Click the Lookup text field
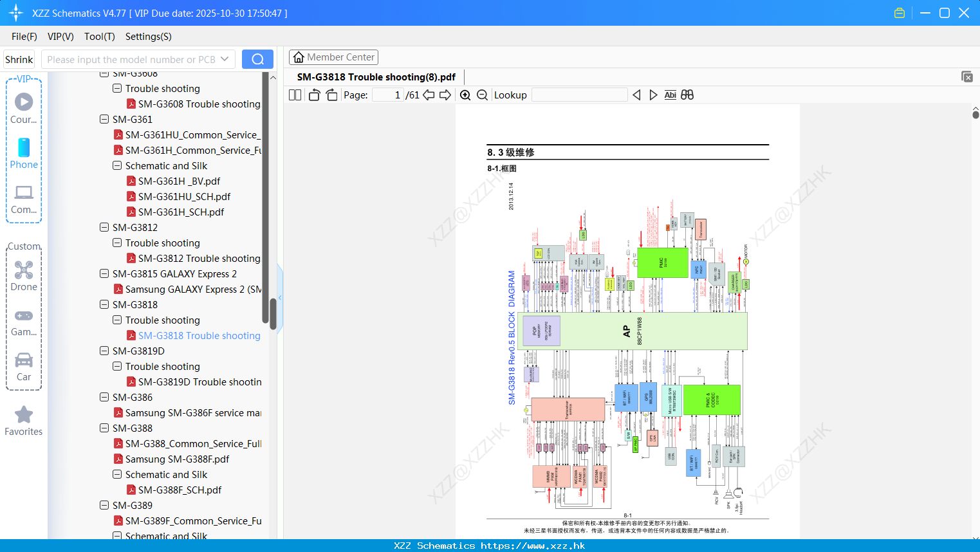The height and width of the screenshot is (552, 980). (x=580, y=95)
